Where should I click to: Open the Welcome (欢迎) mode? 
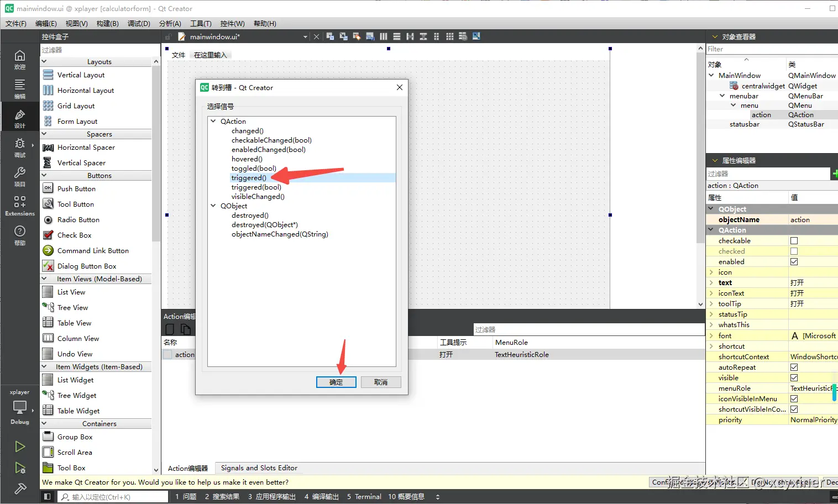click(20, 59)
